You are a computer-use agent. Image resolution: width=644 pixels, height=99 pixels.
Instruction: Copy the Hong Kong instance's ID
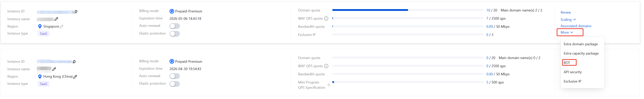74,62
